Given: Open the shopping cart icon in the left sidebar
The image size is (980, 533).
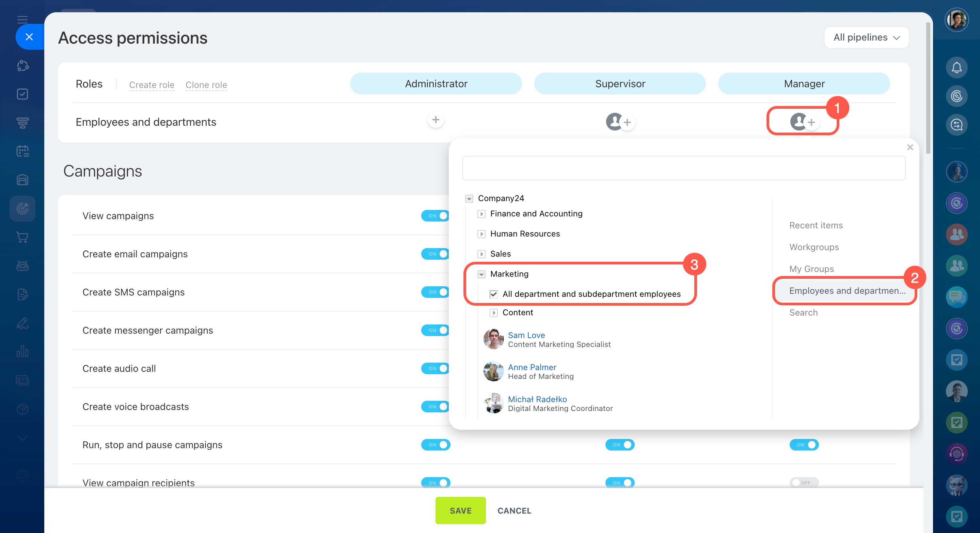Looking at the screenshot, I should tap(22, 237).
